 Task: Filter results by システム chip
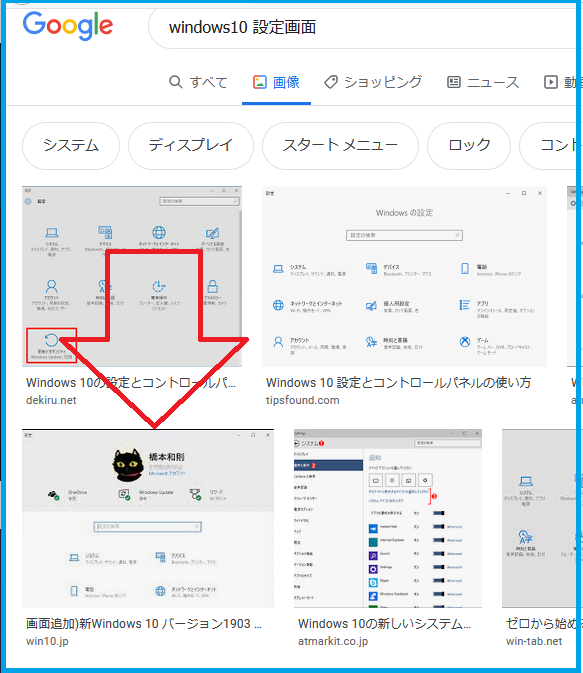click(x=71, y=146)
